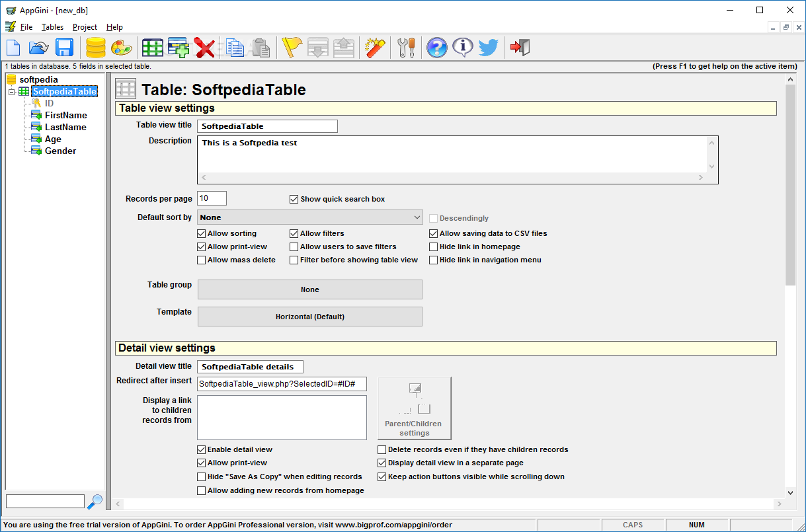
Task: Select the Age field in tree
Action: (x=53, y=139)
